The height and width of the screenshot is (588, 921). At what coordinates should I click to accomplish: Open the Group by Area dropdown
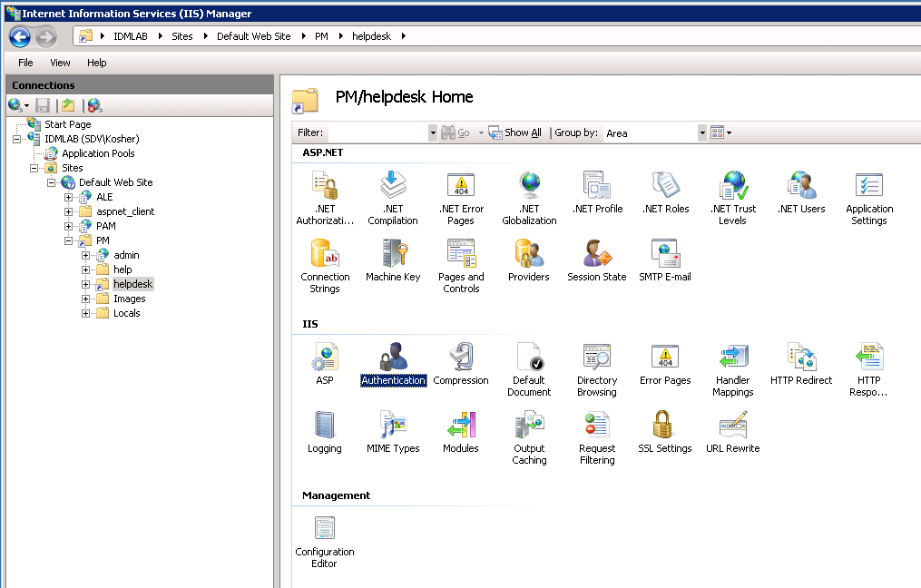(701, 132)
